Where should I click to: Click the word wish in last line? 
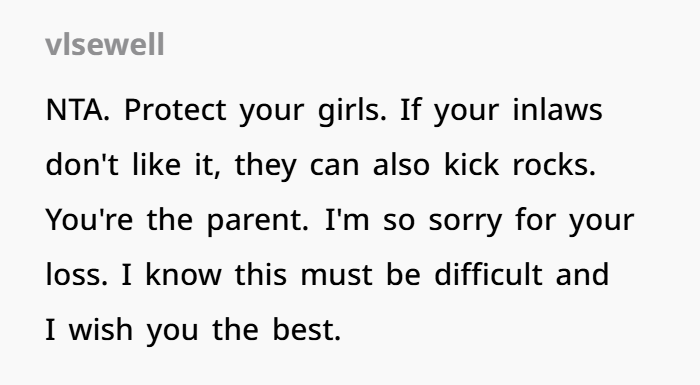101,330
